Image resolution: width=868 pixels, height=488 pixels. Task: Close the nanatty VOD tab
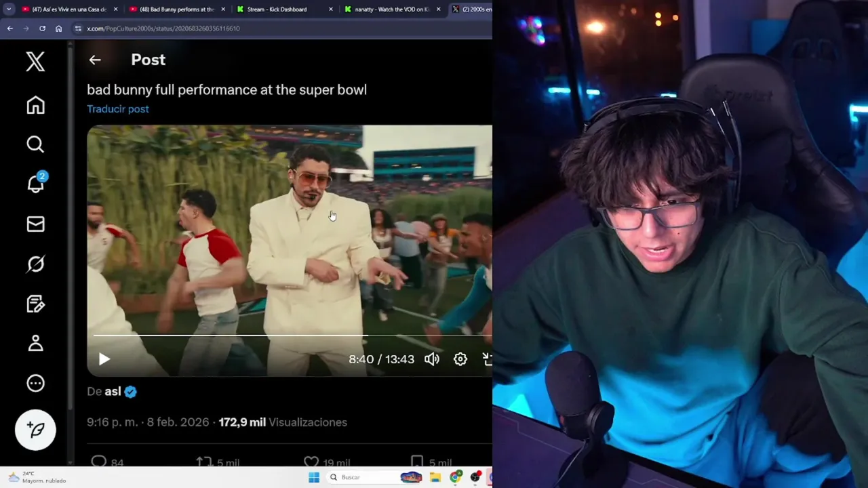pyautogui.click(x=439, y=9)
